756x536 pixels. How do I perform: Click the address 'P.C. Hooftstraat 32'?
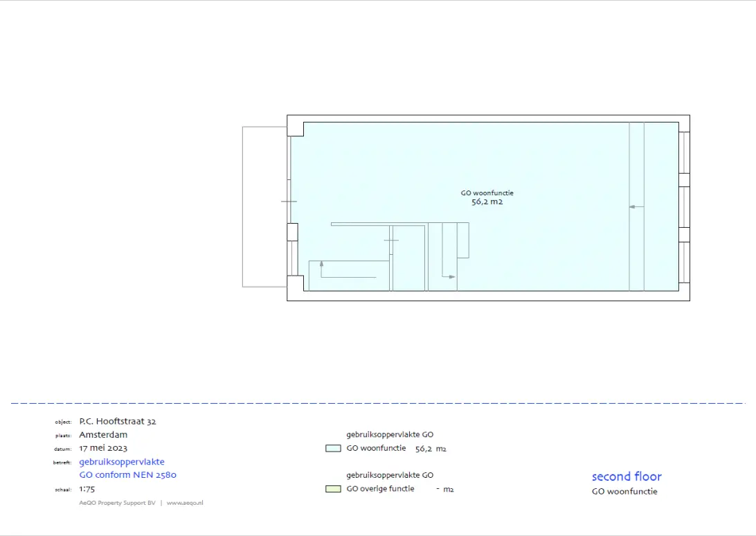[x=118, y=421]
